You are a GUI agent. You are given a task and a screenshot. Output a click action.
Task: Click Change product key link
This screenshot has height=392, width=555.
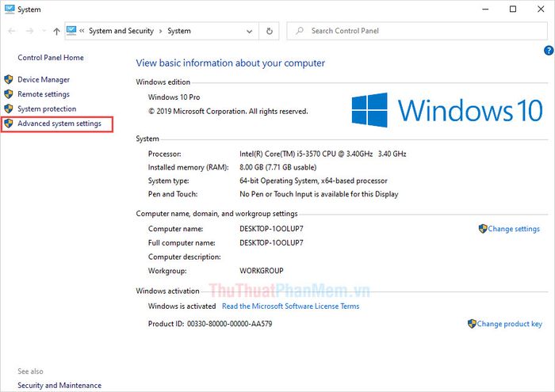[x=509, y=324]
